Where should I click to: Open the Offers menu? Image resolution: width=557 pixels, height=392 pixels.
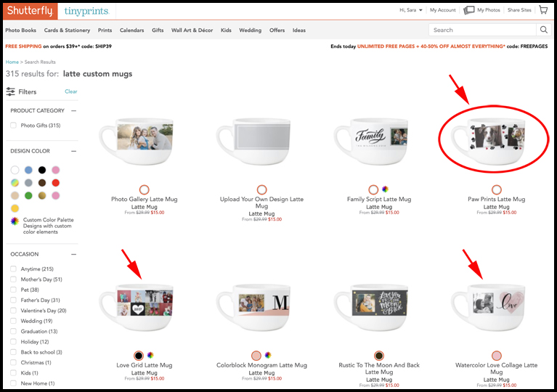pyautogui.click(x=277, y=30)
